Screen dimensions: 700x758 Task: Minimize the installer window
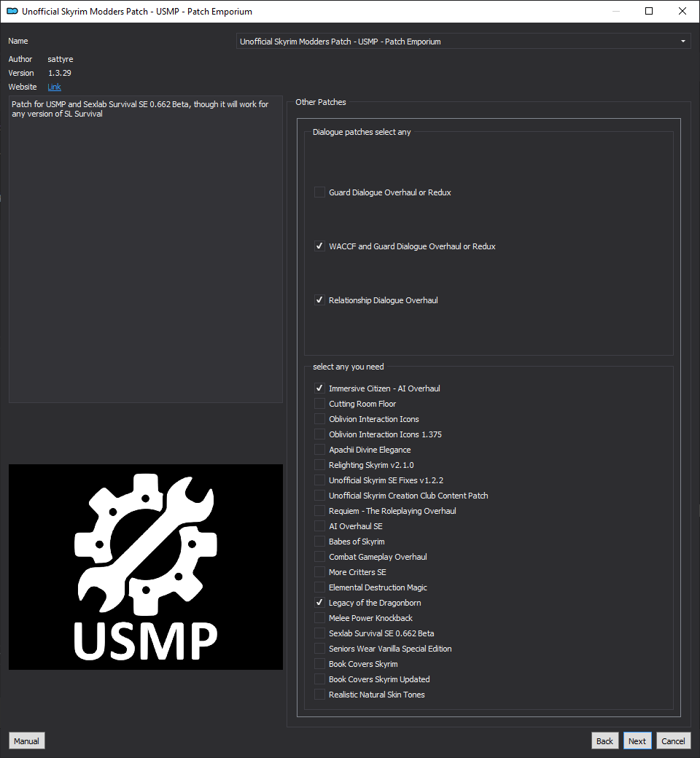point(616,11)
